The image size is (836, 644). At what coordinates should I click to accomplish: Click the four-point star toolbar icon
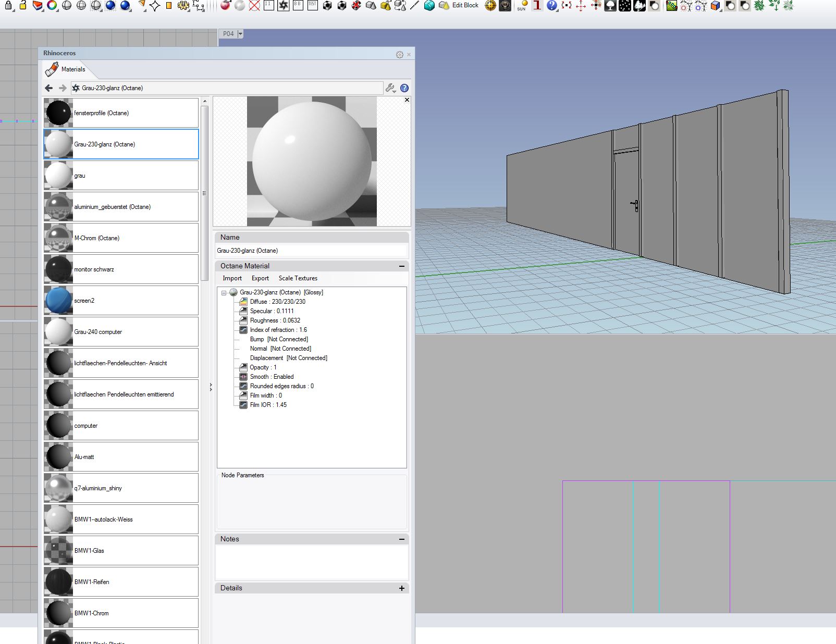[x=155, y=6]
